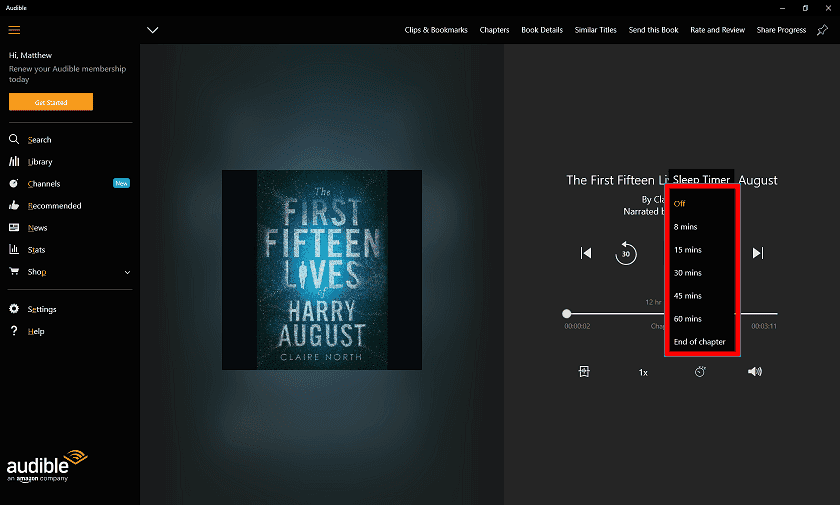The image size is (840, 505).
Task: Click the Stats label in sidebar
Action: point(36,250)
